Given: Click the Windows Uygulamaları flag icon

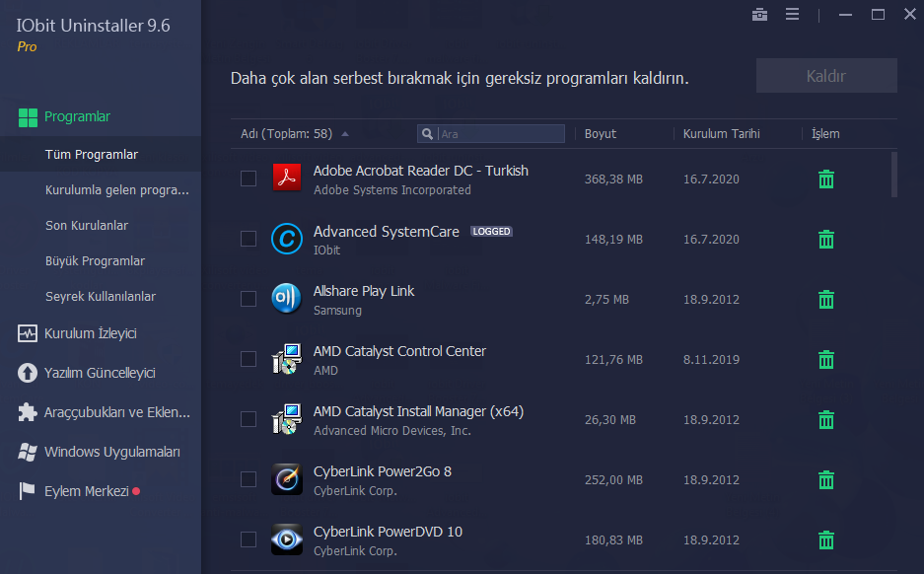Looking at the screenshot, I should (28, 452).
